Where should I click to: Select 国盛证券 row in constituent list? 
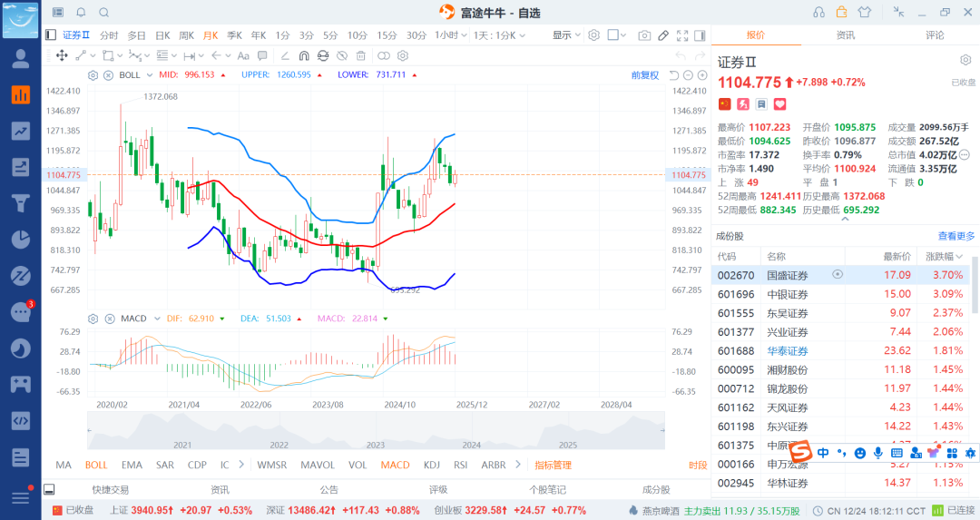[787, 274]
